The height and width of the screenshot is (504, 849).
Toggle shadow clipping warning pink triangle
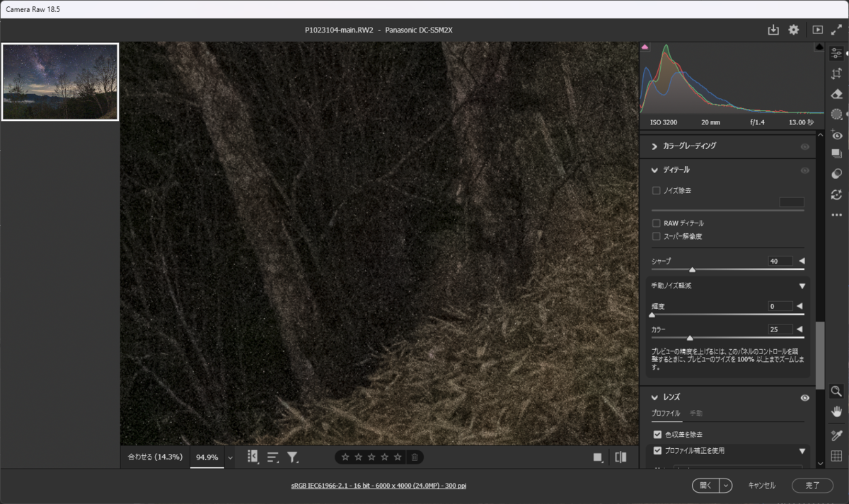[x=645, y=47]
